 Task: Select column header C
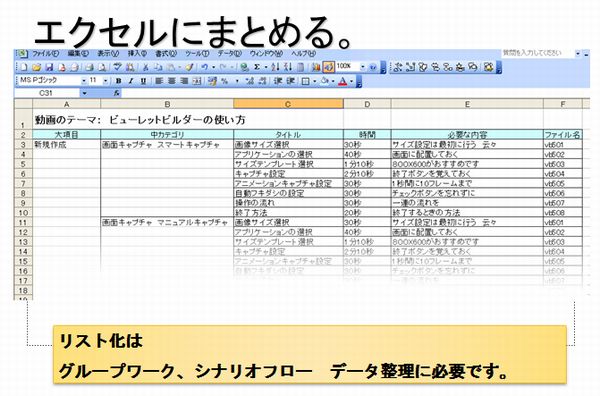288,104
